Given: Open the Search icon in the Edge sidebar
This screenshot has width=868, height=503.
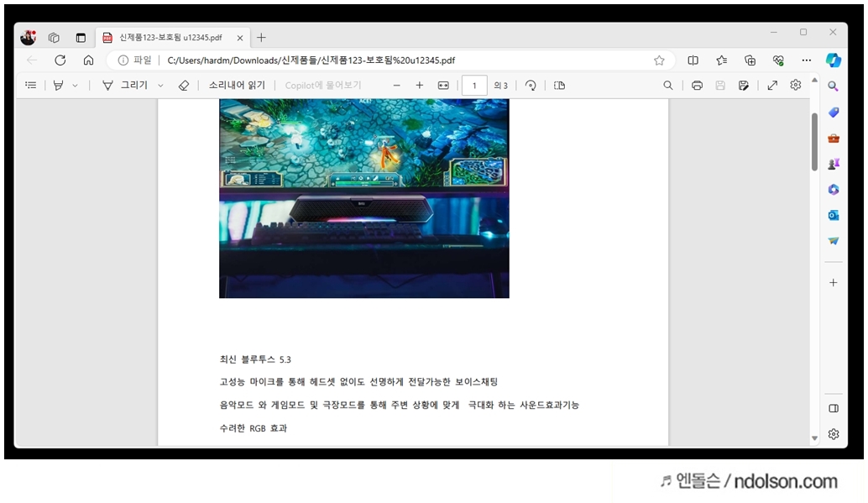Looking at the screenshot, I should click(833, 86).
